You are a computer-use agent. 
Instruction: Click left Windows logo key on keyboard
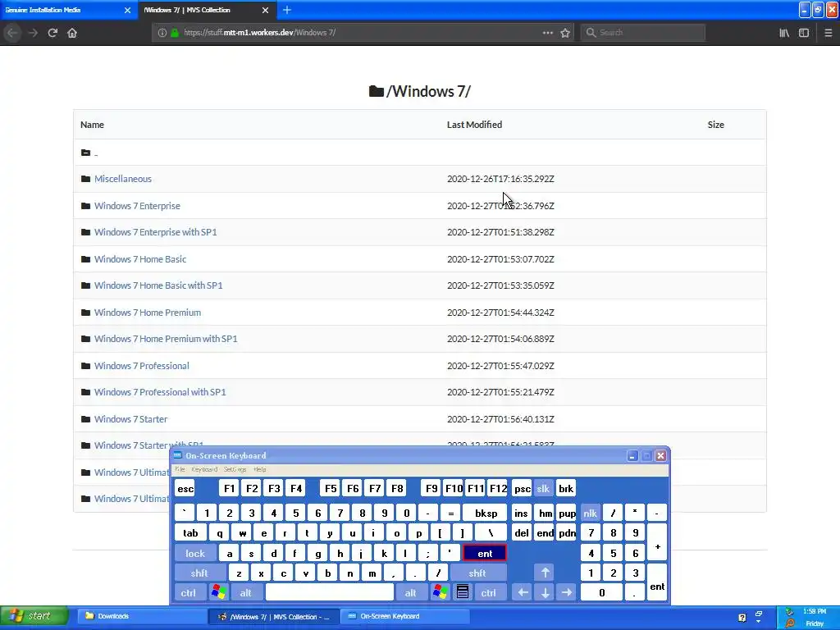(218, 593)
